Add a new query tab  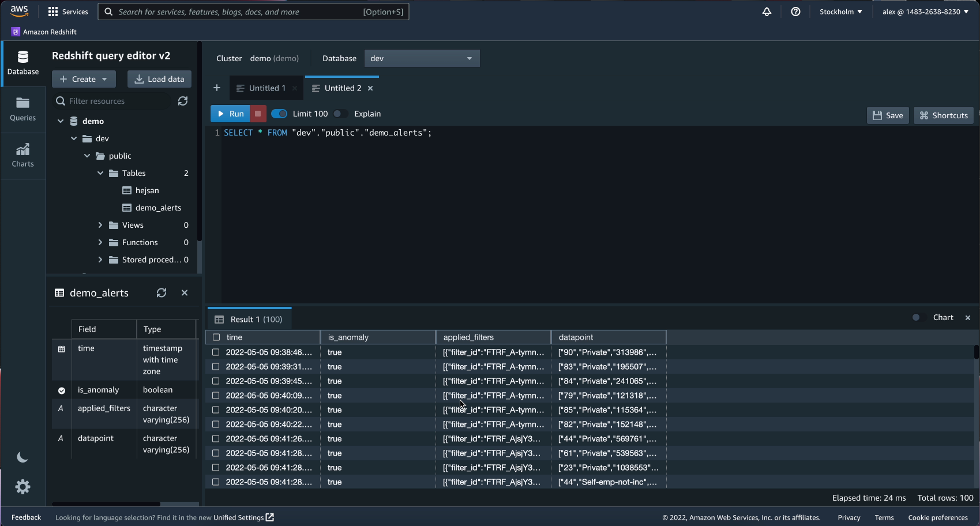tap(217, 88)
